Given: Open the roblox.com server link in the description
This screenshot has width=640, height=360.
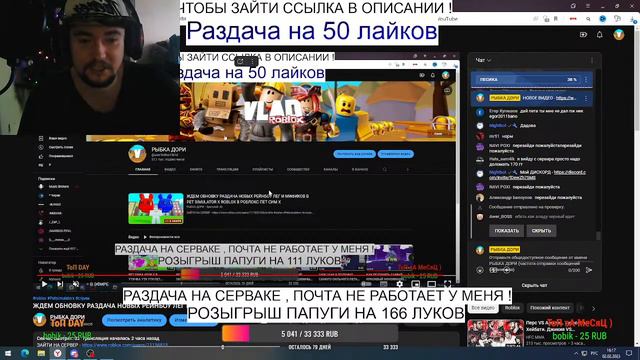Looking at the screenshot, I should click(124, 345).
